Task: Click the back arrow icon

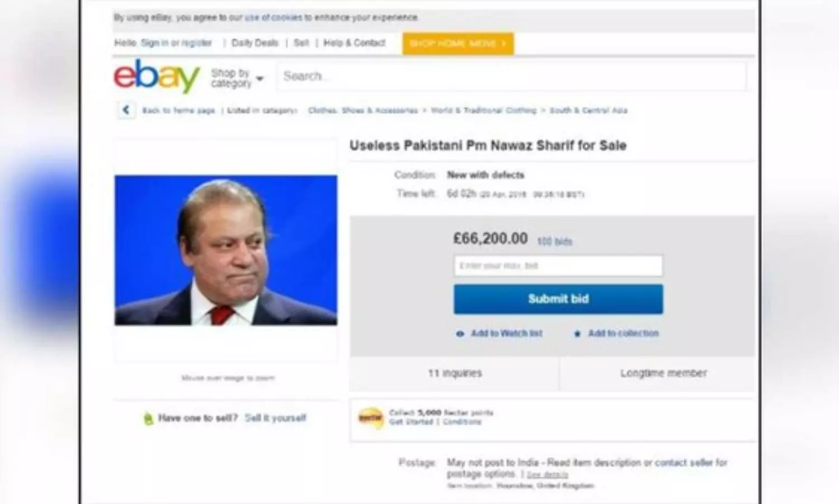Action: (x=126, y=110)
